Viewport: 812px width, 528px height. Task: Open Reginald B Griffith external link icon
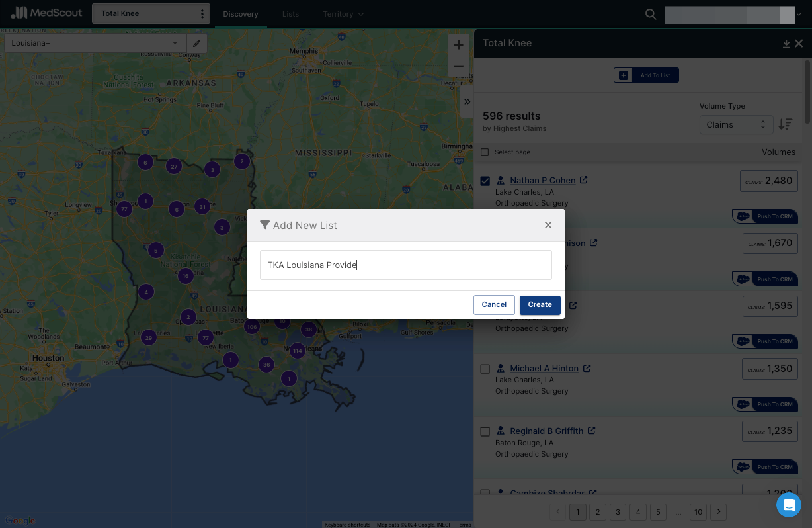click(591, 431)
